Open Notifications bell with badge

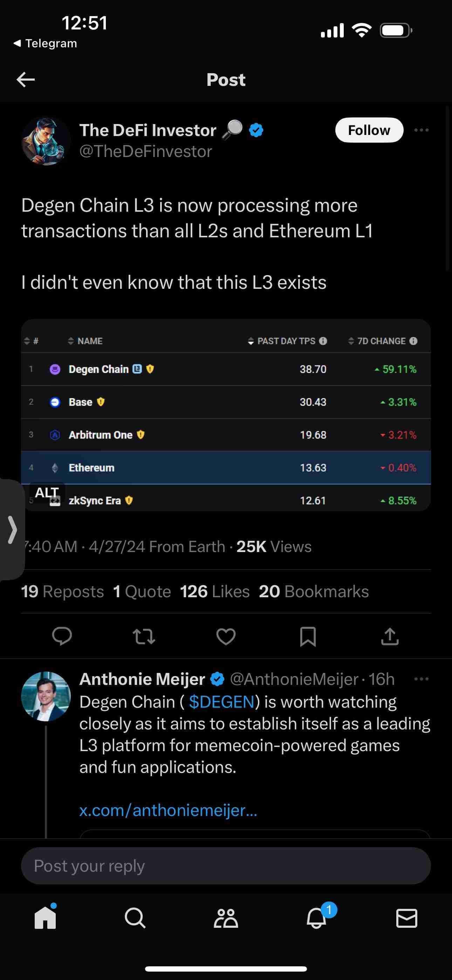click(x=316, y=918)
